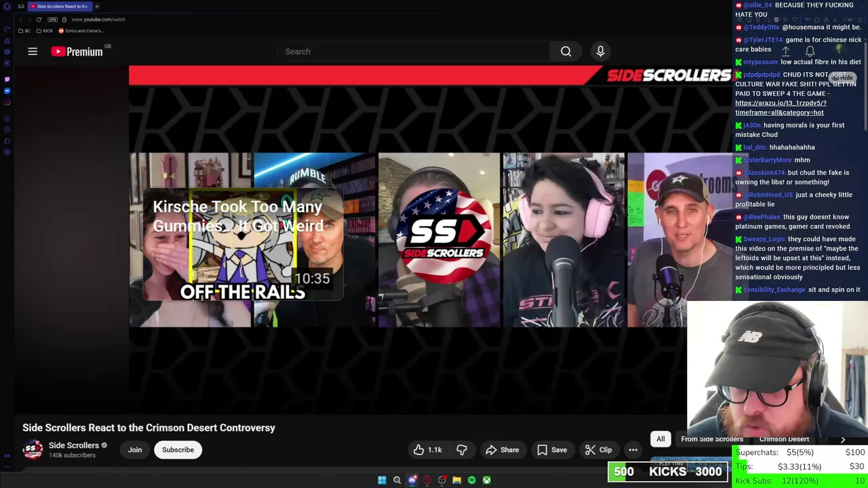Open the BC bookmarks folder

click(24, 30)
